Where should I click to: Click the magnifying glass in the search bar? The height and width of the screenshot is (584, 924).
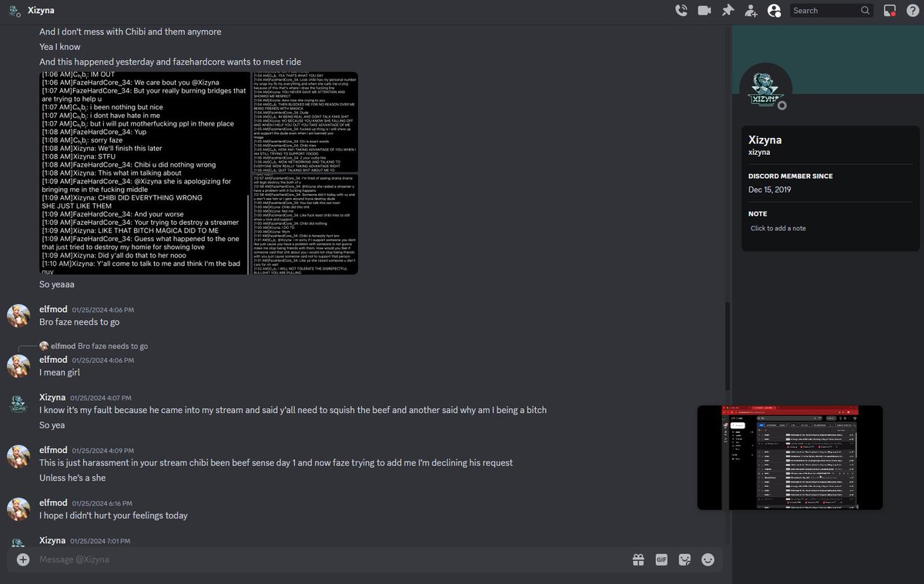click(x=865, y=10)
